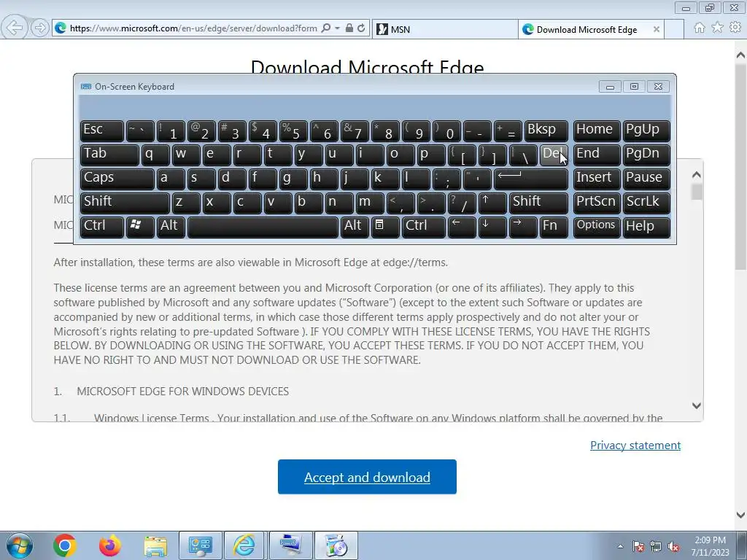Tap the PrtScn key on keyboard
Screen dimensions: 747x560
(597, 203)
